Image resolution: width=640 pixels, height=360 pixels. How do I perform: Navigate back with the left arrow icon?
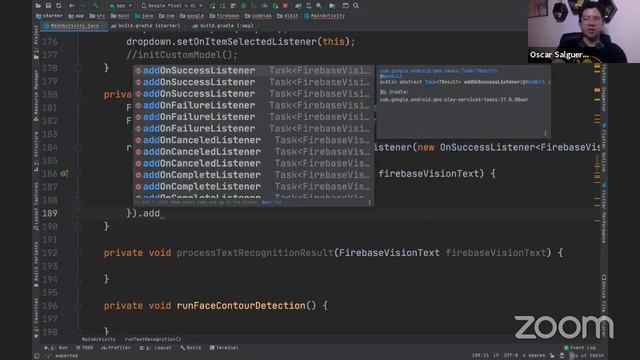click(x=72, y=6)
